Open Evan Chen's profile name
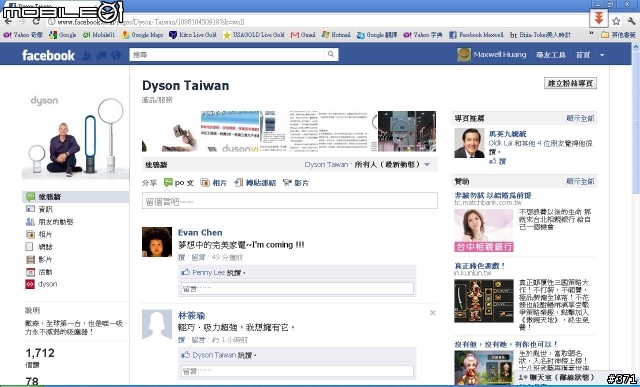The image size is (640, 387). tap(200, 232)
